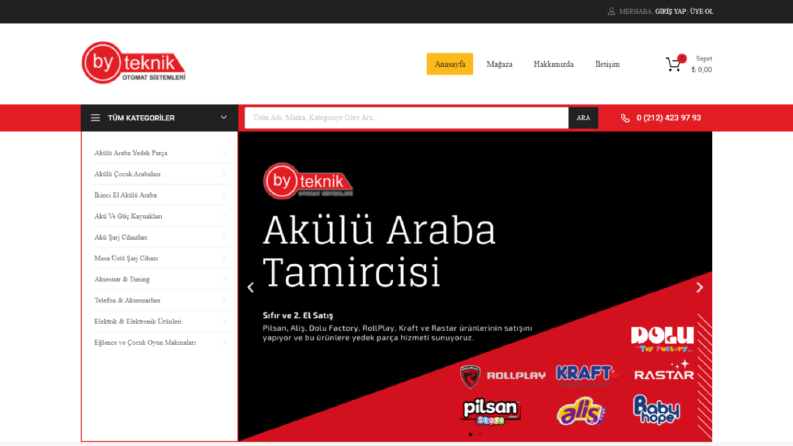
Task: Click hamburger icon in Tüm Kategoriler
Action: click(95, 118)
